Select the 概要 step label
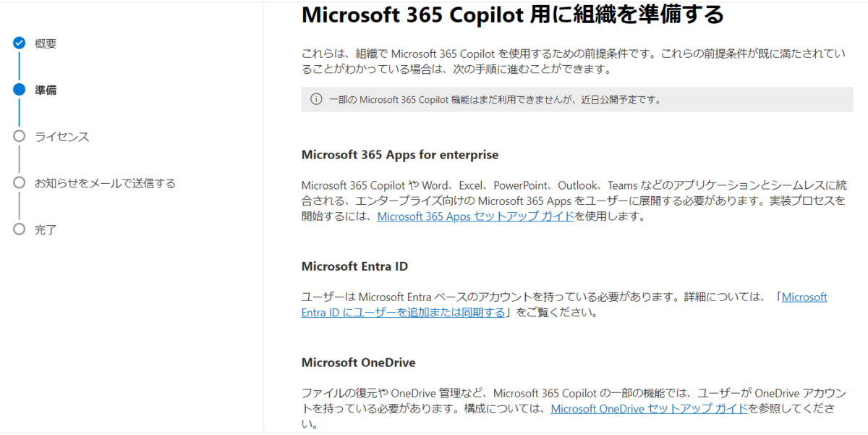868x435 pixels. (46, 43)
